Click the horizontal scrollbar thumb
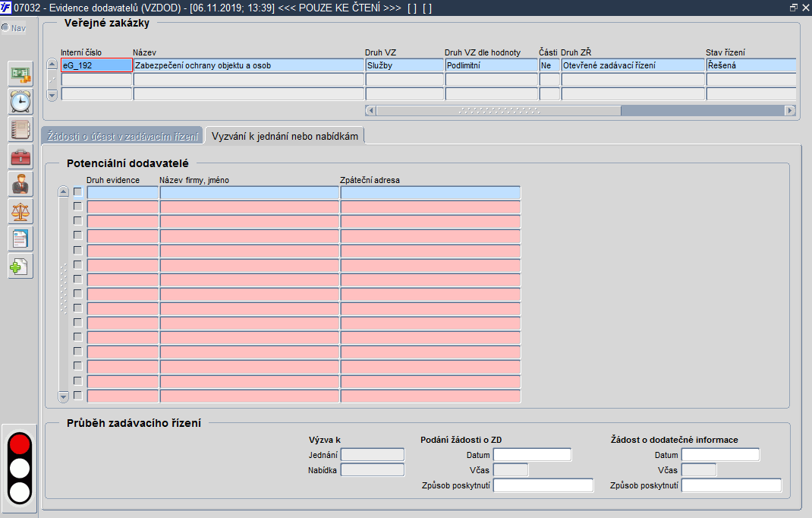The image size is (812, 518). click(x=499, y=110)
